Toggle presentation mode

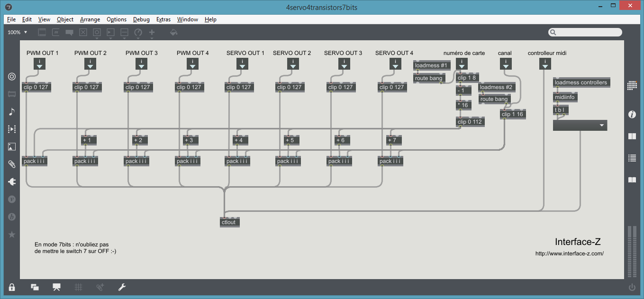pyautogui.click(x=57, y=287)
